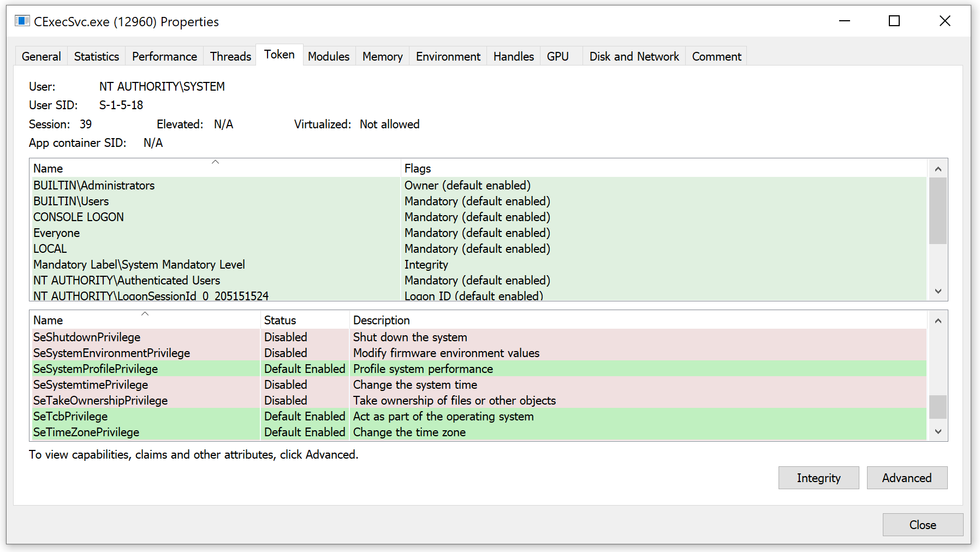Open the Disk and Network tab
The height and width of the screenshot is (552, 980).
[x=634, y=56]
